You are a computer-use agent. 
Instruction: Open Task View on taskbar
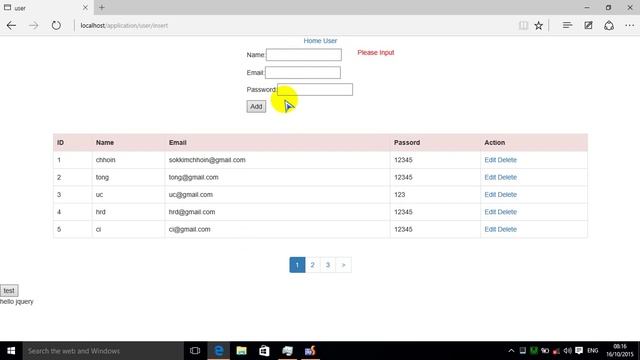point(195,351)
